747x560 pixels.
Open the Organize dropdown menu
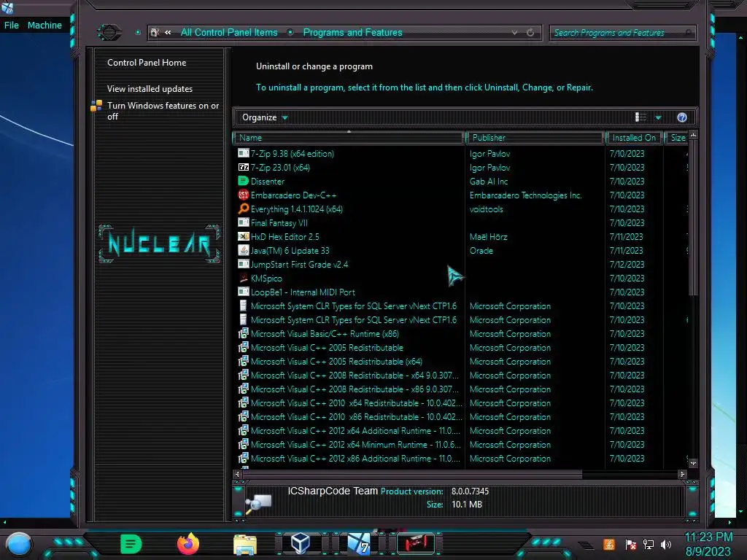(265, 117)
